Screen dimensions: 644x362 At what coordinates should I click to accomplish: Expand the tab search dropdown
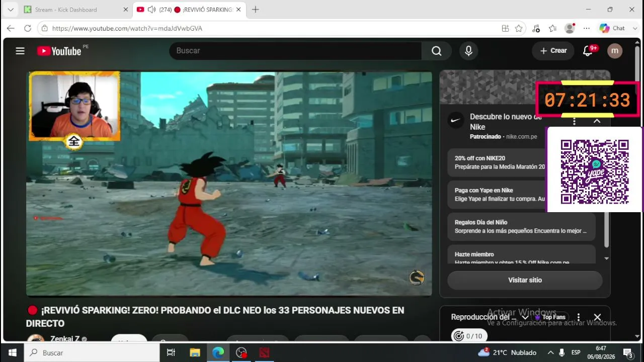pyautogui.click(x=10, y=10)
